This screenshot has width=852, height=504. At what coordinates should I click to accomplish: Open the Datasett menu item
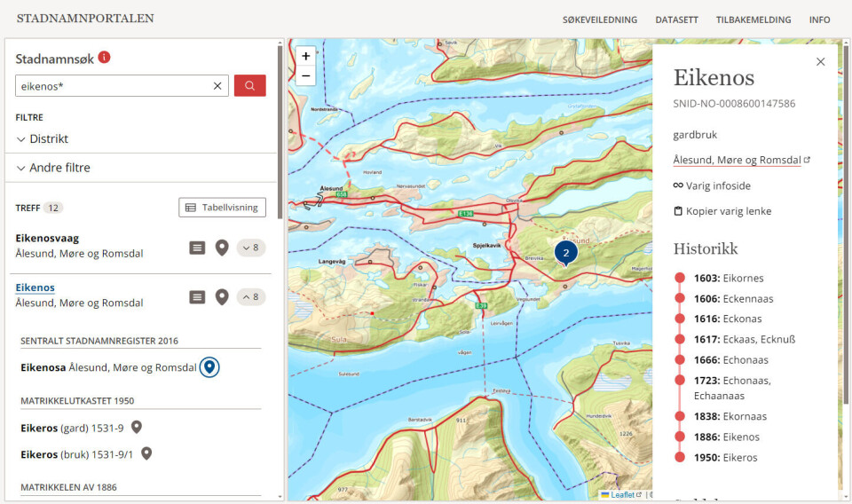(x=676, y=20)
